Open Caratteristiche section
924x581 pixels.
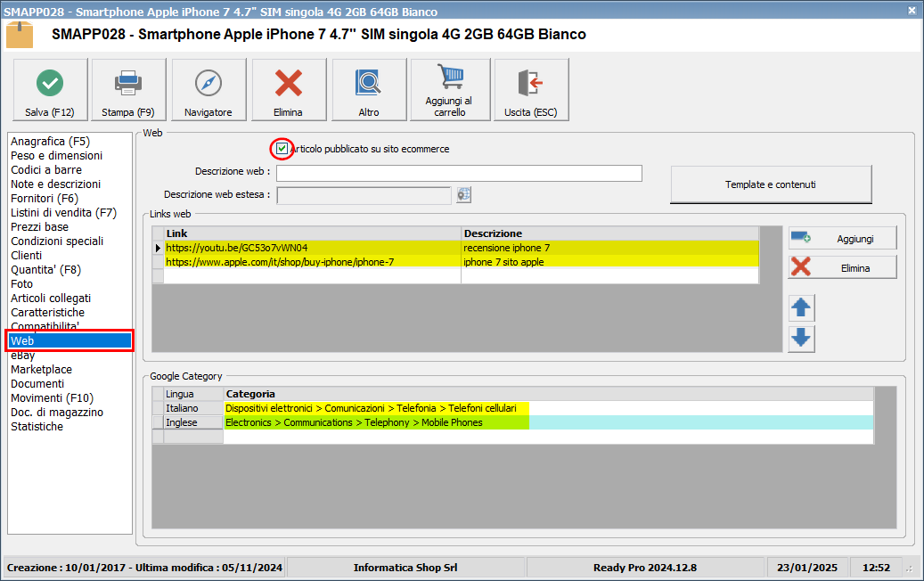pos(47,312)
